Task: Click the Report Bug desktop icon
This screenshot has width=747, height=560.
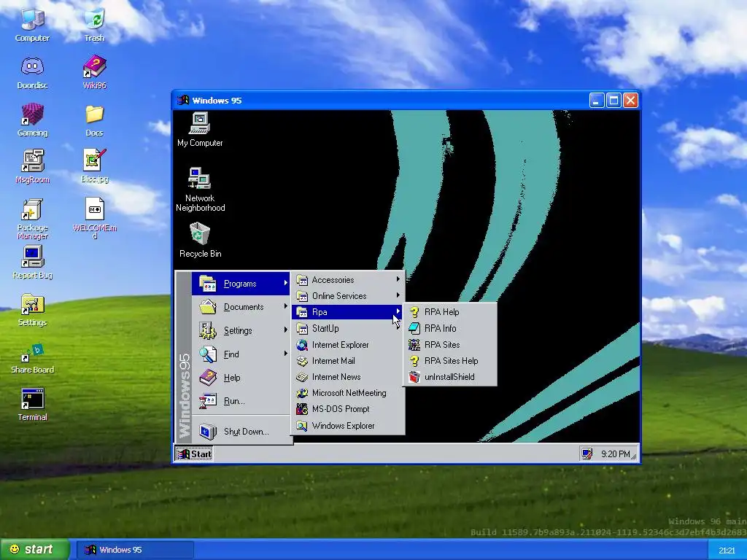Action: [x=32, y=262]
